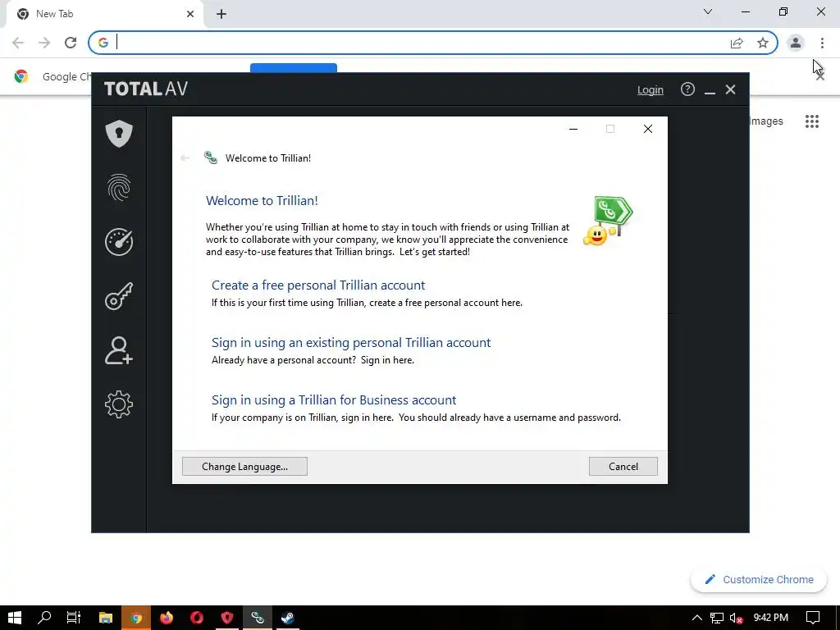Open TotalAV settings gear icon

119,404
